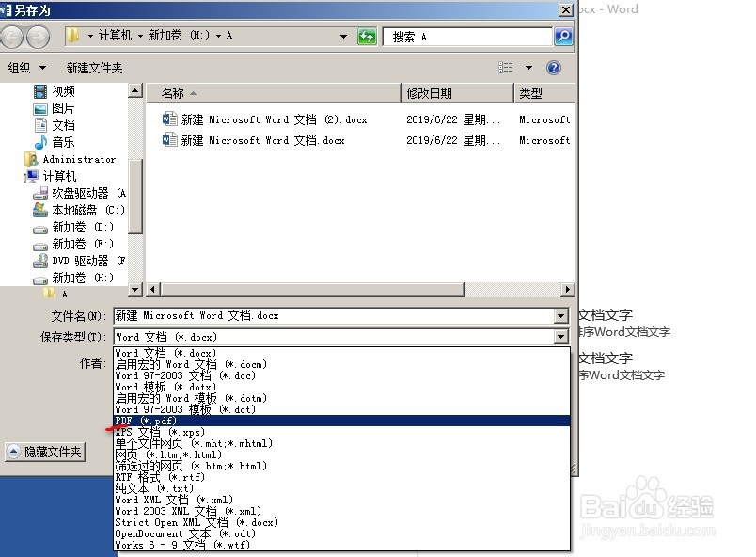Click the Forward navigation arrow
Viewport: 756px width, 557px height.
click(39, 36)
